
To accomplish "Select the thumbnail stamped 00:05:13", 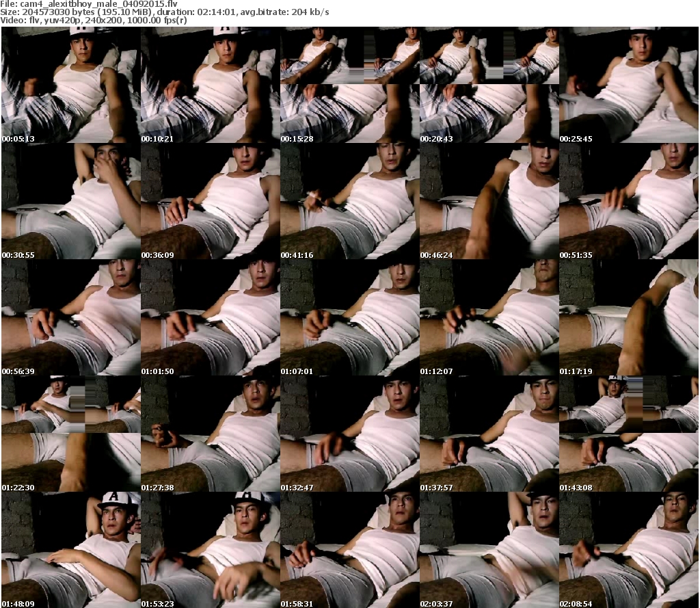I will pos(71,85).
